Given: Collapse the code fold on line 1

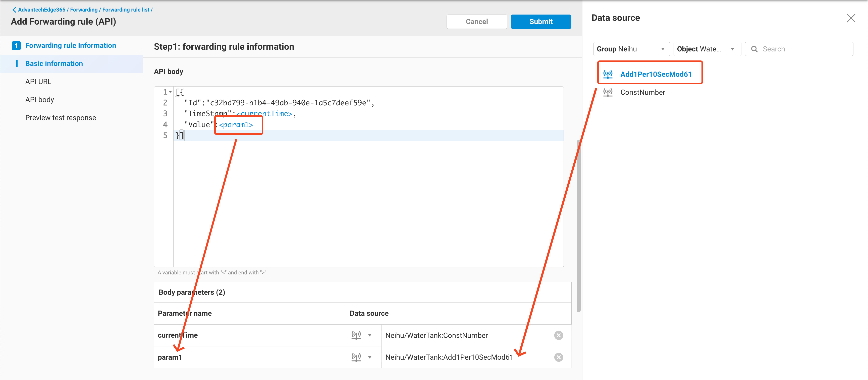Looking at the screenshot, I should pyautogui.click(x=171, y=92).
